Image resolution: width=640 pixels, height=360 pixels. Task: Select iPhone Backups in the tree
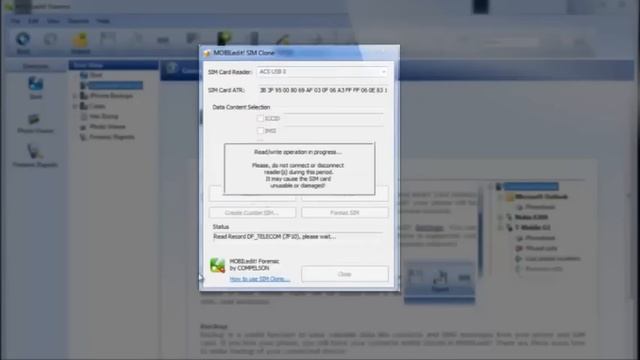tap(111, 96)
